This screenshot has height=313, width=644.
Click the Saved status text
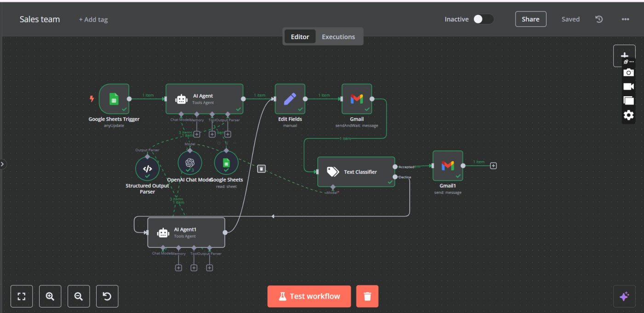(570, 19)
